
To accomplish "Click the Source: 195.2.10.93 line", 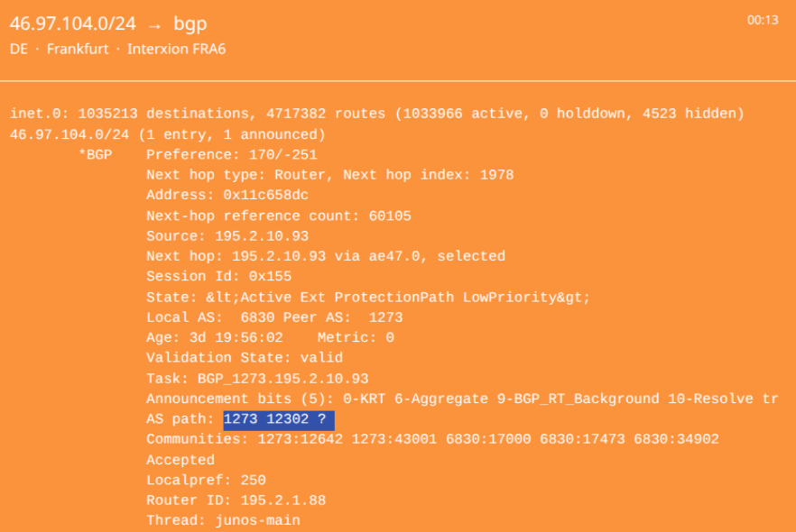I will (234, 236).
